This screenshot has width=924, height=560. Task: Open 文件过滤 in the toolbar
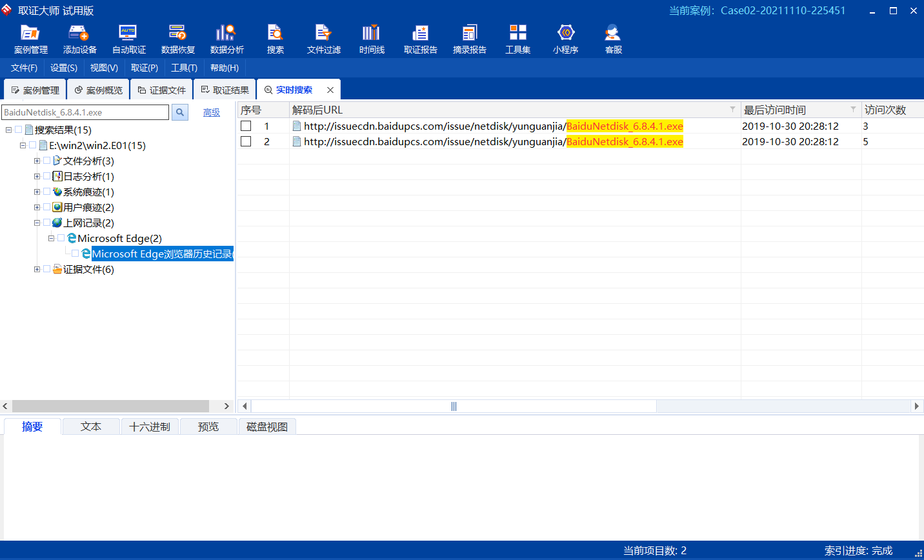(x=323, y=39)
